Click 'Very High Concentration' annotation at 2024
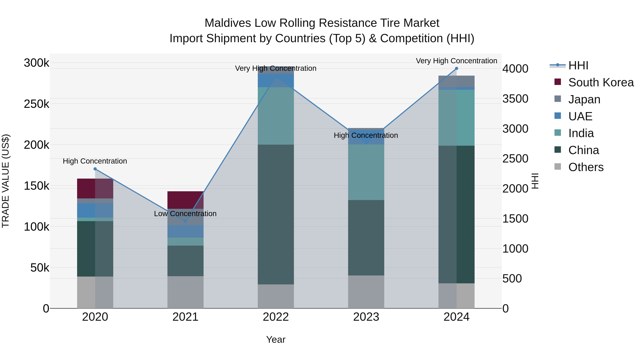 457,61
